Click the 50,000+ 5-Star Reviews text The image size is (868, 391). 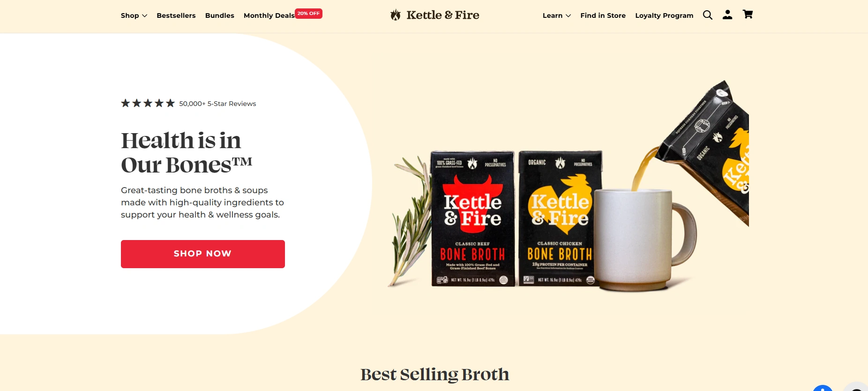(217, 104)
